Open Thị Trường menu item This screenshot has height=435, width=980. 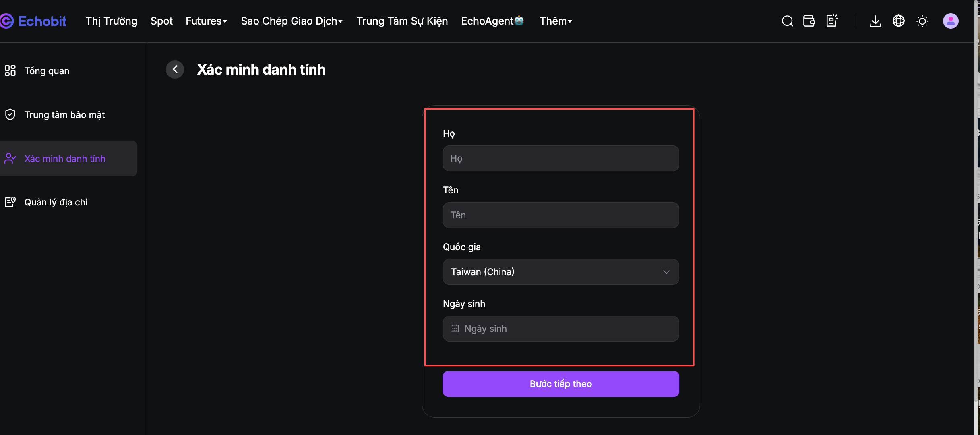click(112, 21)
